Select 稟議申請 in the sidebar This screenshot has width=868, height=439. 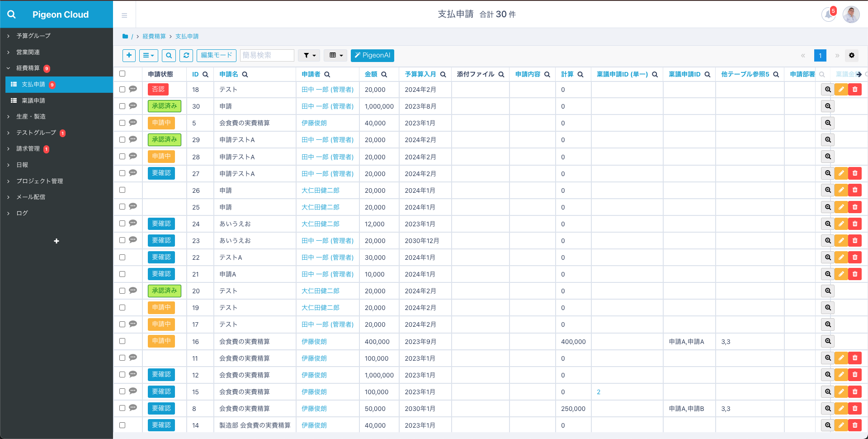[x=33, y=100]
